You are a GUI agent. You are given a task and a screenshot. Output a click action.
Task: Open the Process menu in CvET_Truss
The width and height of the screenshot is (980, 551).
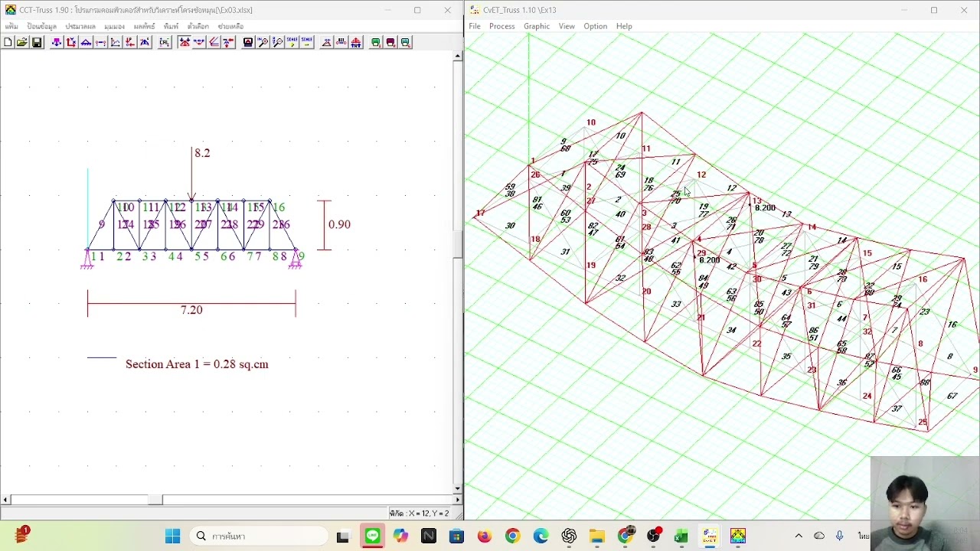click(x=501, y=26)
